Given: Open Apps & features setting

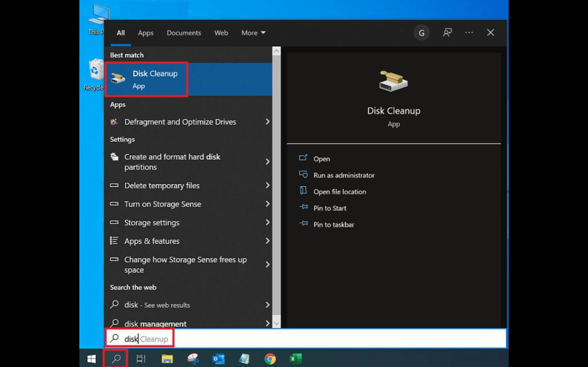Looking at the screenshot, I should (x=152, y=241).
